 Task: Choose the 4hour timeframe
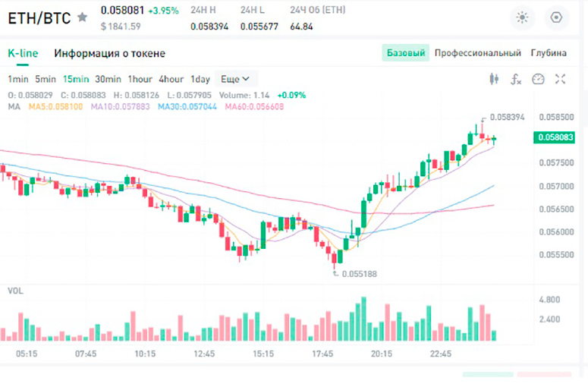click(x=171, y=79)
